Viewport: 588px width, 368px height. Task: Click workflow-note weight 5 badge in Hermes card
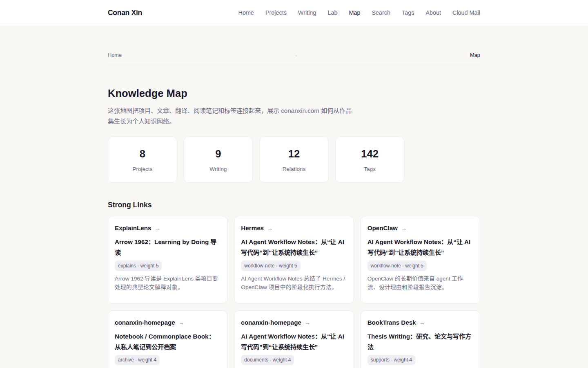(270, 266)
